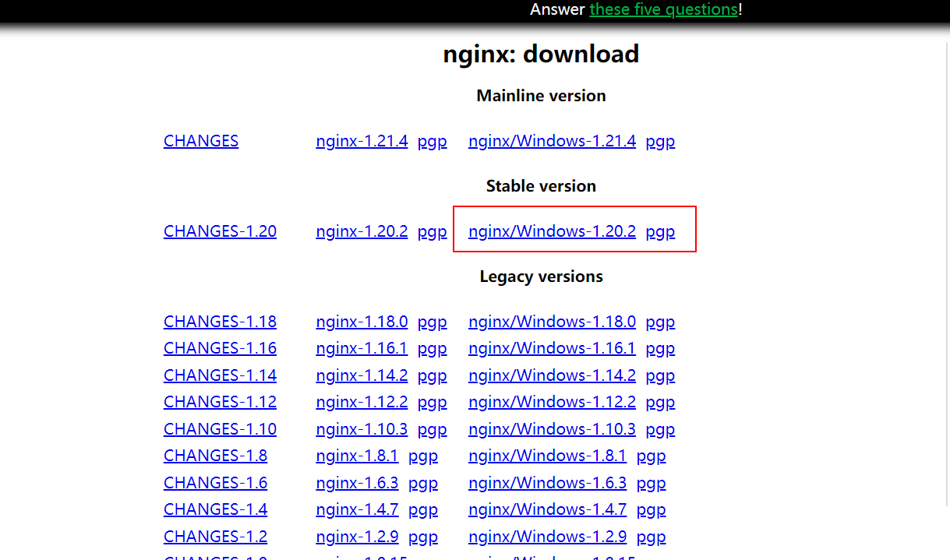950x560 pixels.
Task: Download nginx-1.12.2 source
Action: [x=362, y=402]
